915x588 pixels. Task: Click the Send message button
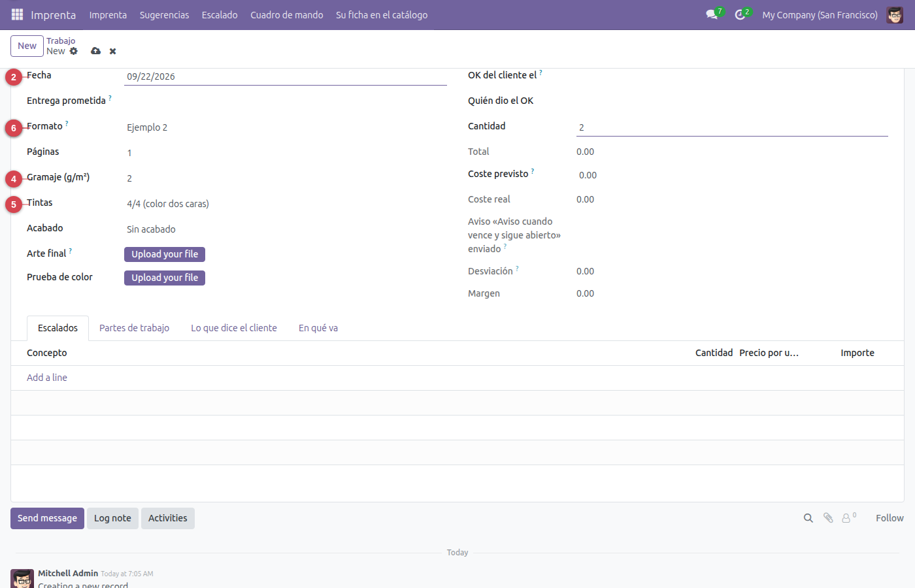tap(47, 518)
